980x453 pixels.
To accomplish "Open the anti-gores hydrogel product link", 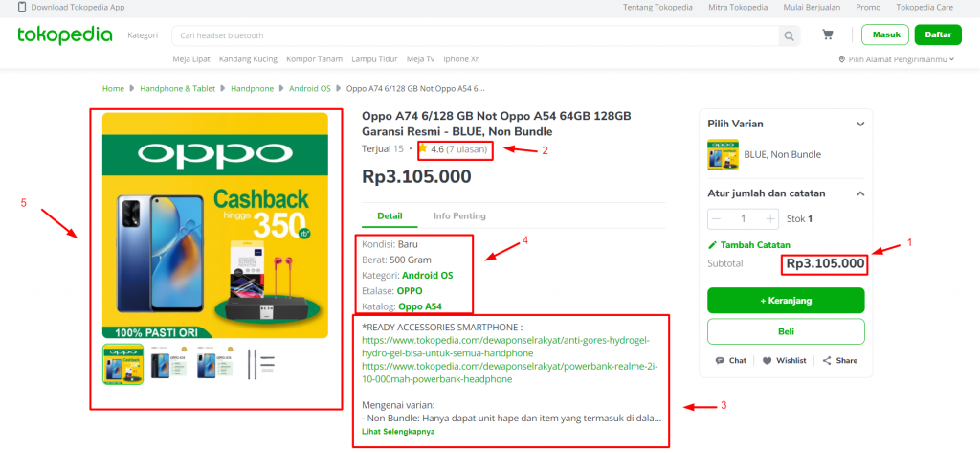I will tap(506, 347).
